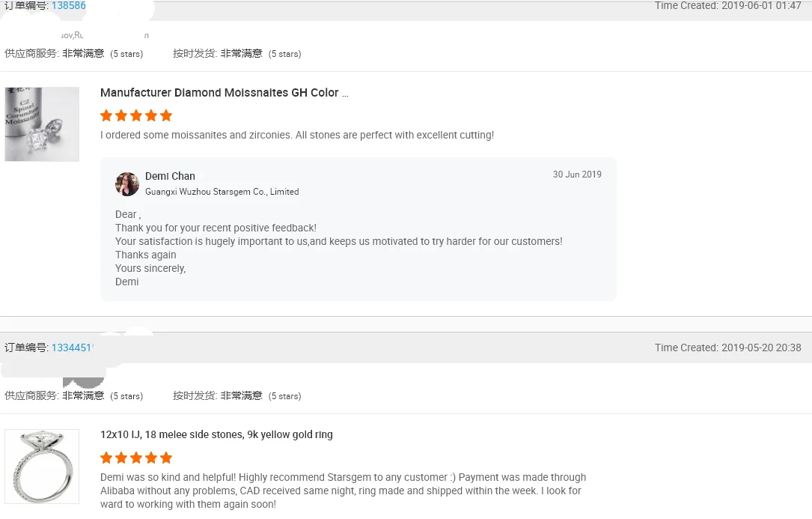Click last star of the gold ring review rating

click(x=166, y=458)
